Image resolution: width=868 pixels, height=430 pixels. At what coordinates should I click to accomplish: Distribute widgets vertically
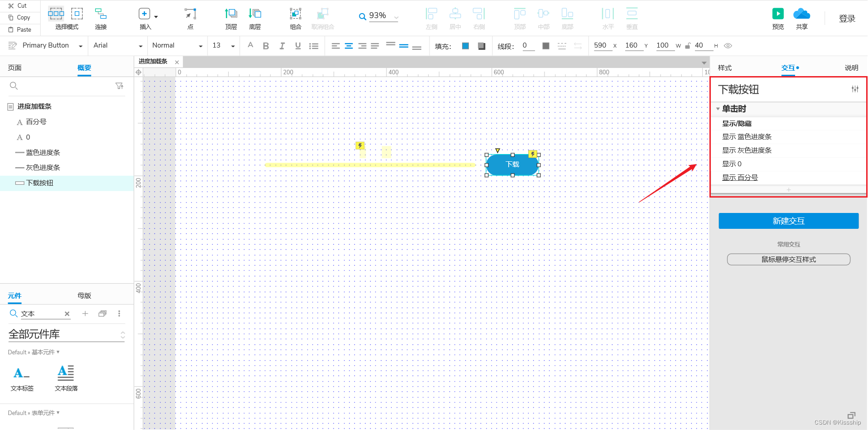(632, 18)
